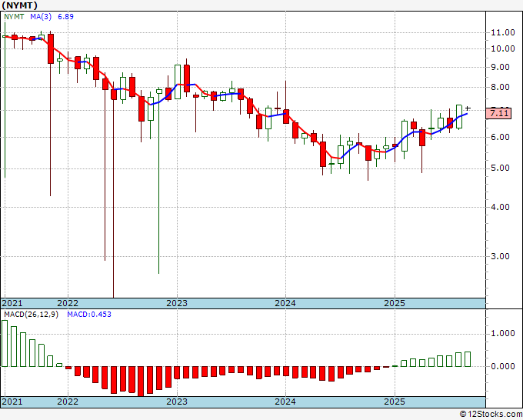
Task: Click the NYMT legend label
Action: point(14,17)
